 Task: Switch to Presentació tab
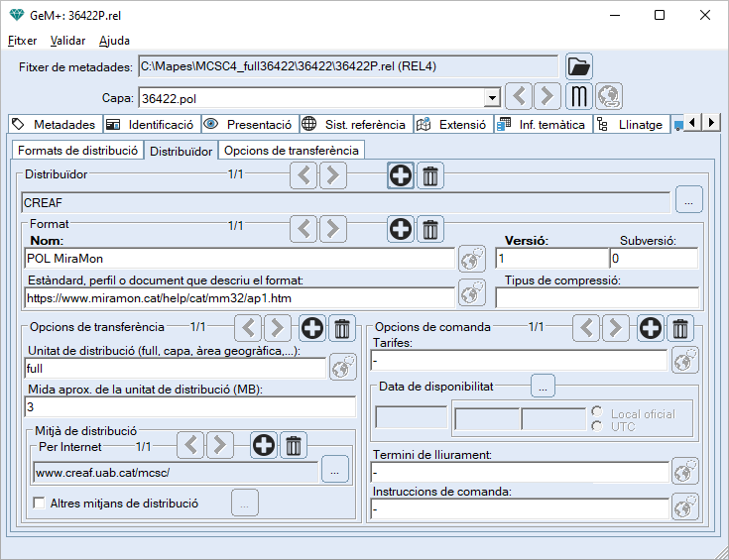[x=250, y=124]
